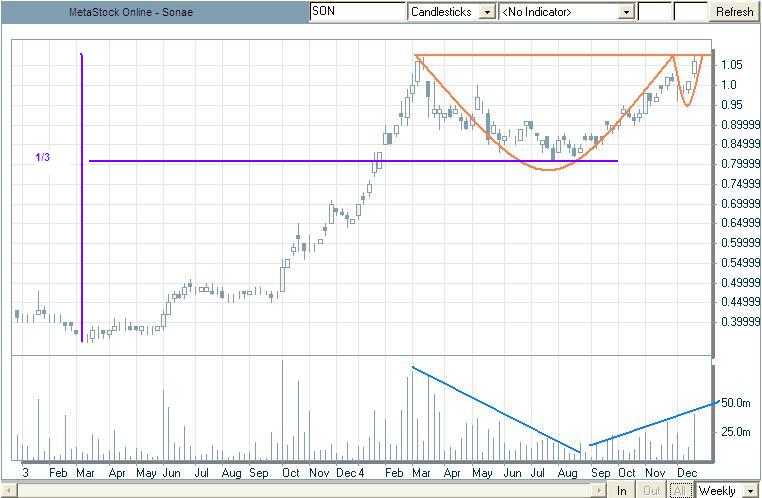762x498 pixels.
Task: Click the 1.05 price axis label
Action: [x=732, y=65]
